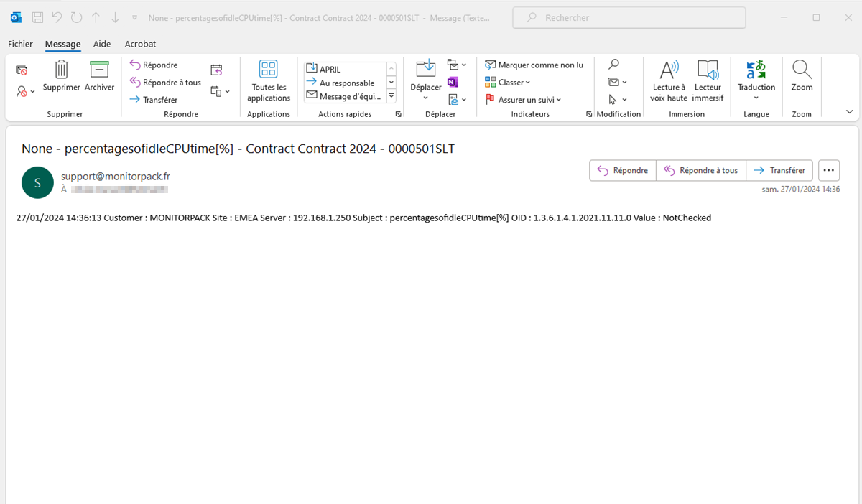862x504 pixels.
Task: Start Lecture à voix haute
Action: tap(669, 70)
